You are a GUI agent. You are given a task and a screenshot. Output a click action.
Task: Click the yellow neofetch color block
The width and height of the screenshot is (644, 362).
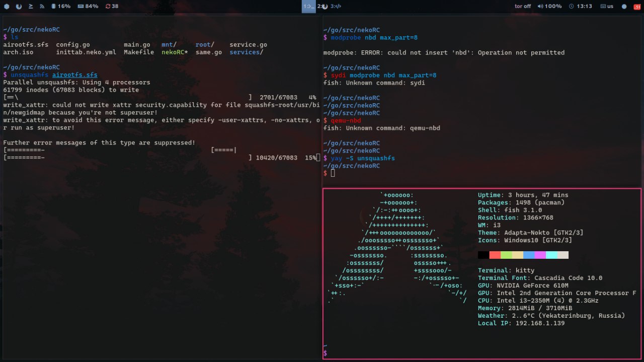click(518, 255)
